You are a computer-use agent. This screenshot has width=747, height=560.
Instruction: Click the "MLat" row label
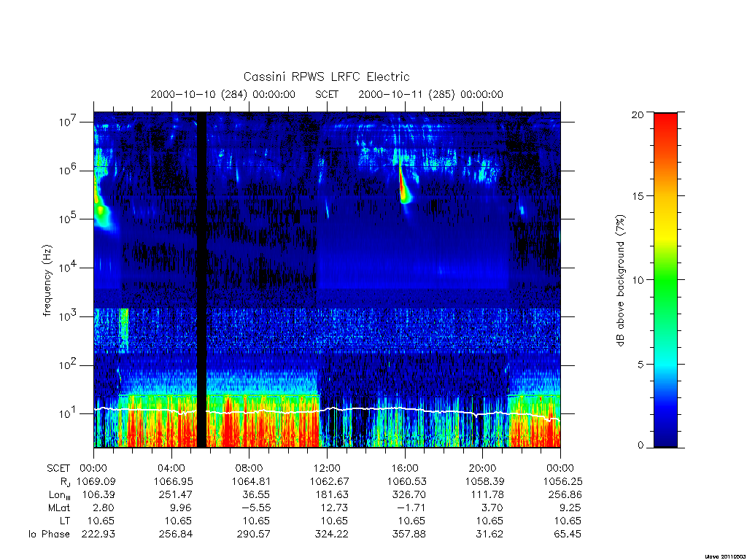click(x=59, y=507)
